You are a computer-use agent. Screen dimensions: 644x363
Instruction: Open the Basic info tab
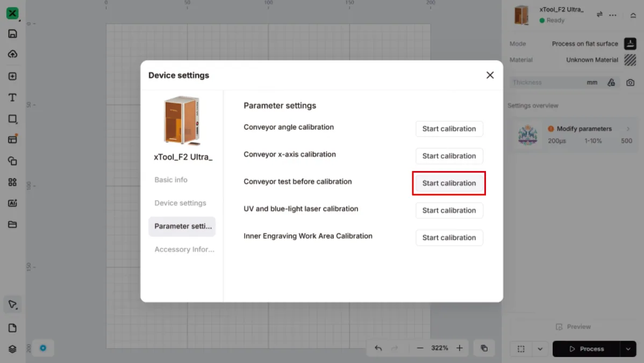click(171, 180)
